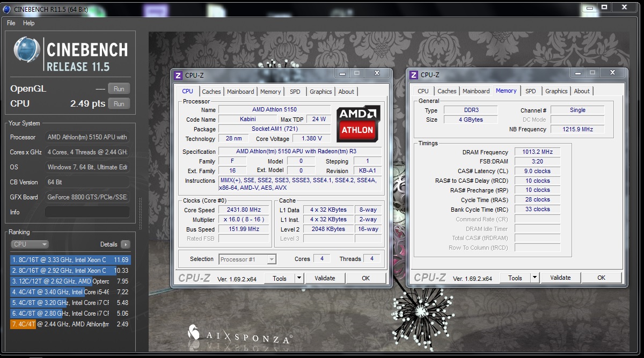
Task: Switch to Graphics tab in right CPU-Z window
Action: coord(557,91)
